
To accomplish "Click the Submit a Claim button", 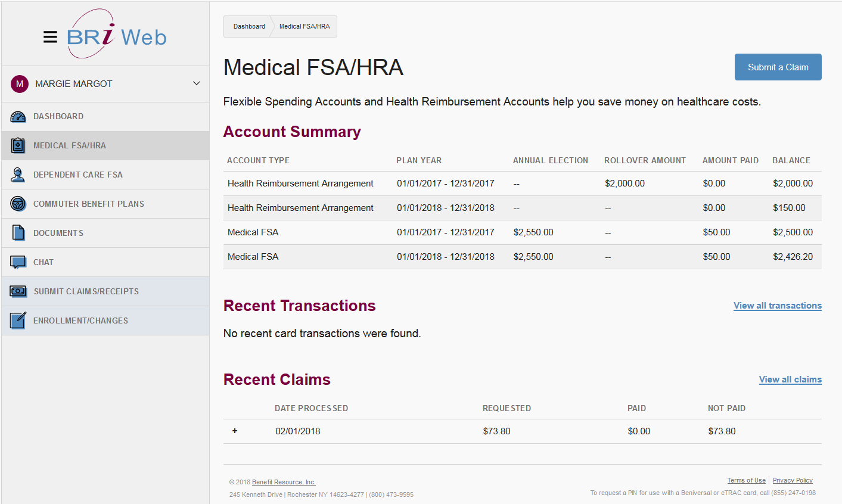I will [778, 67].
